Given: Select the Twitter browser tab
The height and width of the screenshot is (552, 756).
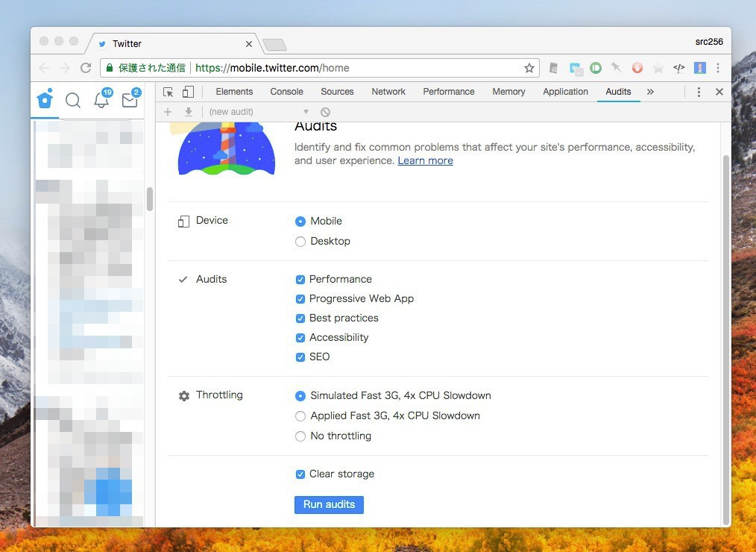Looking at the screenshot, I should [174, 44].
